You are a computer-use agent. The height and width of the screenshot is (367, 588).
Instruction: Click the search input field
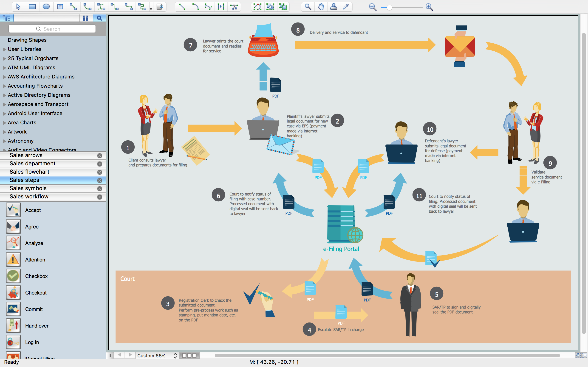point(52,28)
